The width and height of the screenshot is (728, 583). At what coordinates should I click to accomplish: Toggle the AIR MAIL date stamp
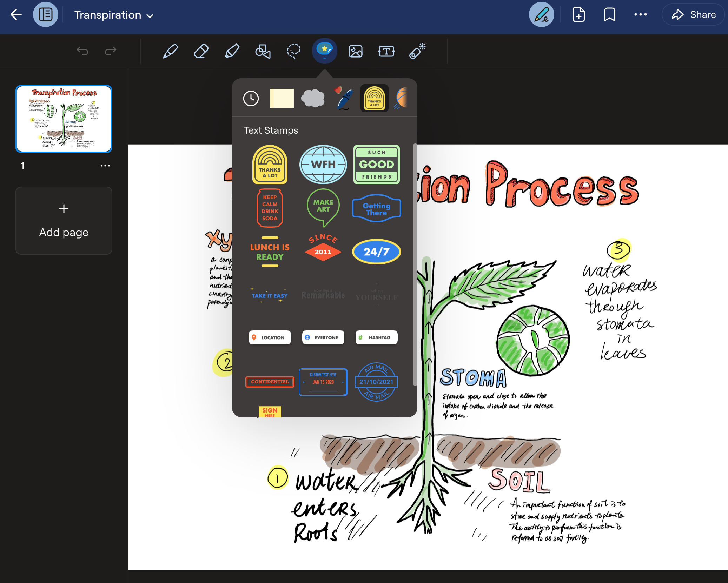(376, 381)
